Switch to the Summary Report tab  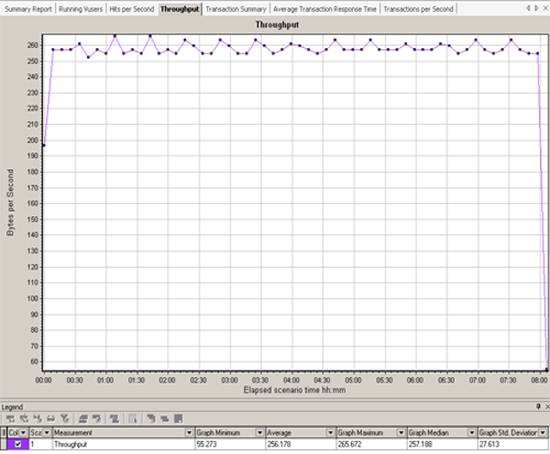(x=28, y=9)
